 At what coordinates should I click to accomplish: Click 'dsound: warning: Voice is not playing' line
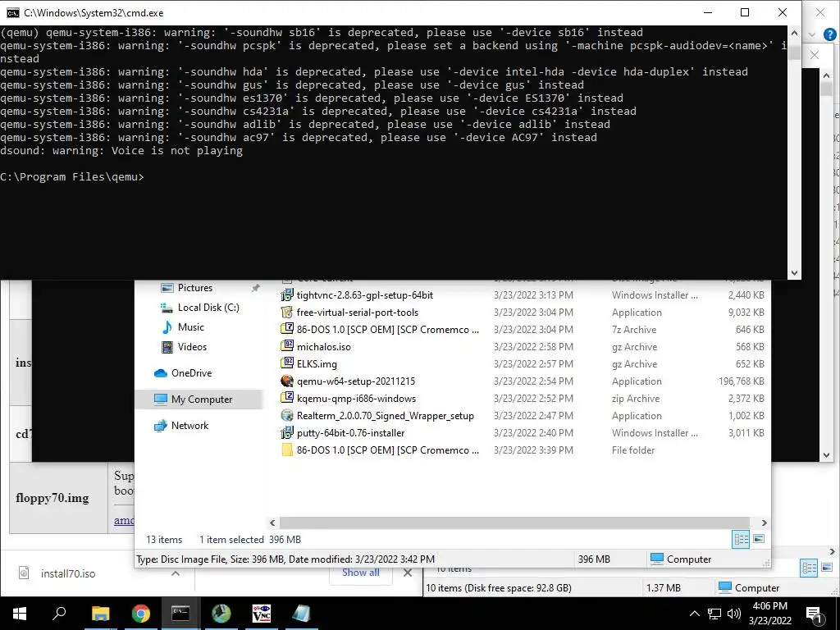[x=121, y=151]
